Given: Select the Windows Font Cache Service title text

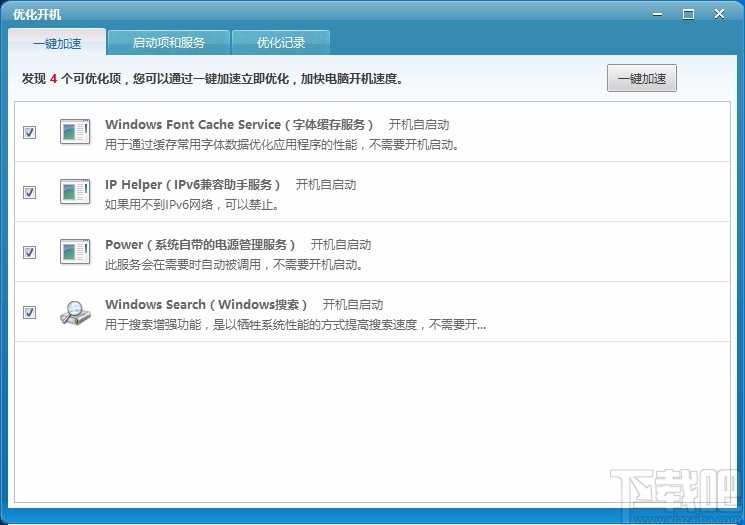Looking at the screenshot, I should click(239, 124).
